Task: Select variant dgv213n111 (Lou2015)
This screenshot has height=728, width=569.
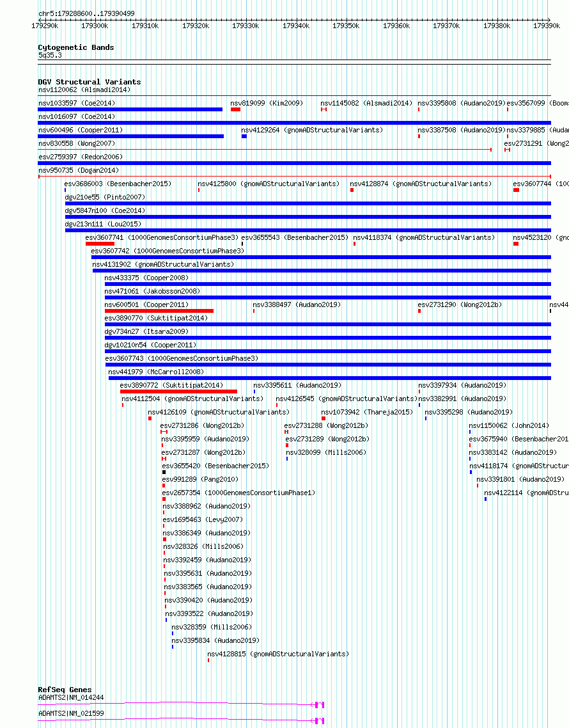Action: [103, 225]
